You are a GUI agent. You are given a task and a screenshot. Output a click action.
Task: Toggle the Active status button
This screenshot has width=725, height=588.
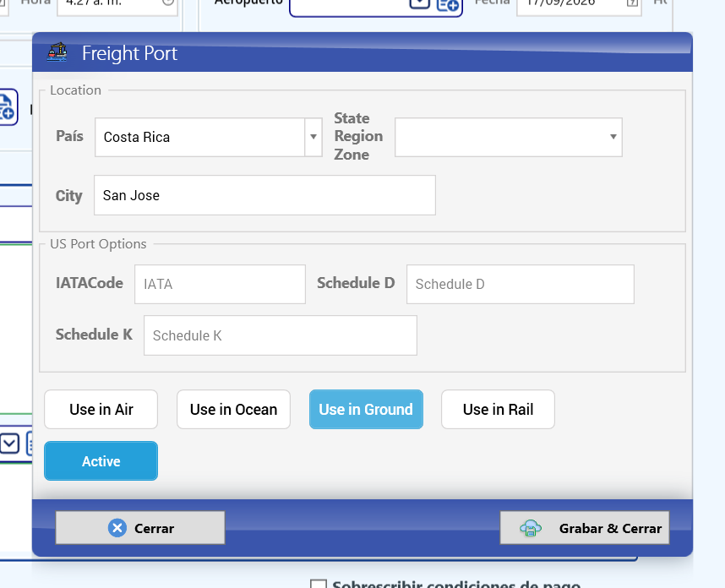[x=101, y=461]
